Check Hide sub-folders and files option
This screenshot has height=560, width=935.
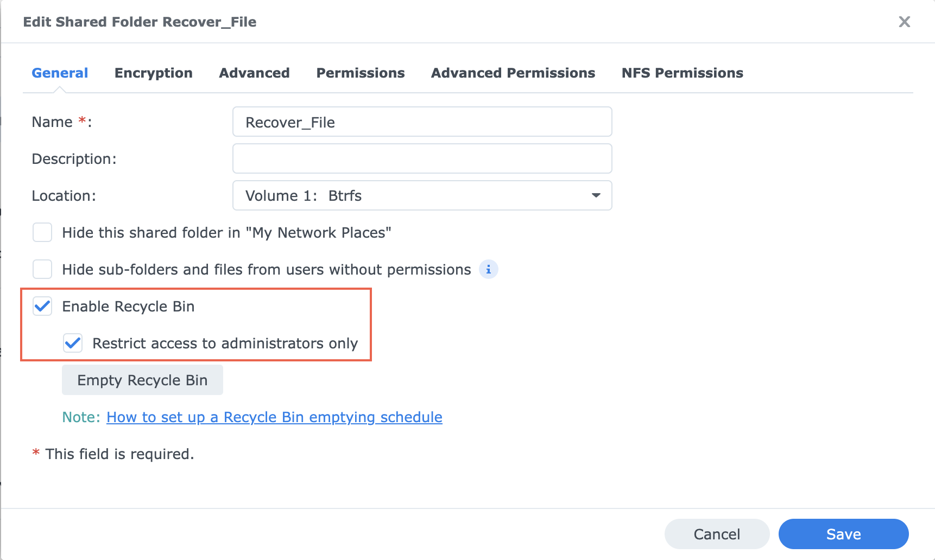[42, 270]
